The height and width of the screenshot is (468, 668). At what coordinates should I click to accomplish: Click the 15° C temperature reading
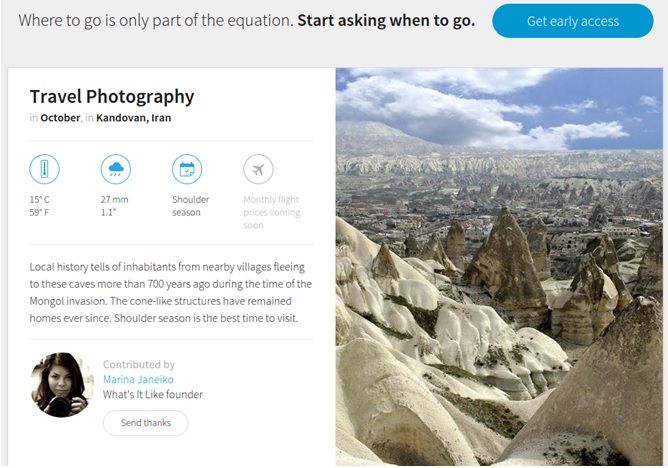pos(40,199)
